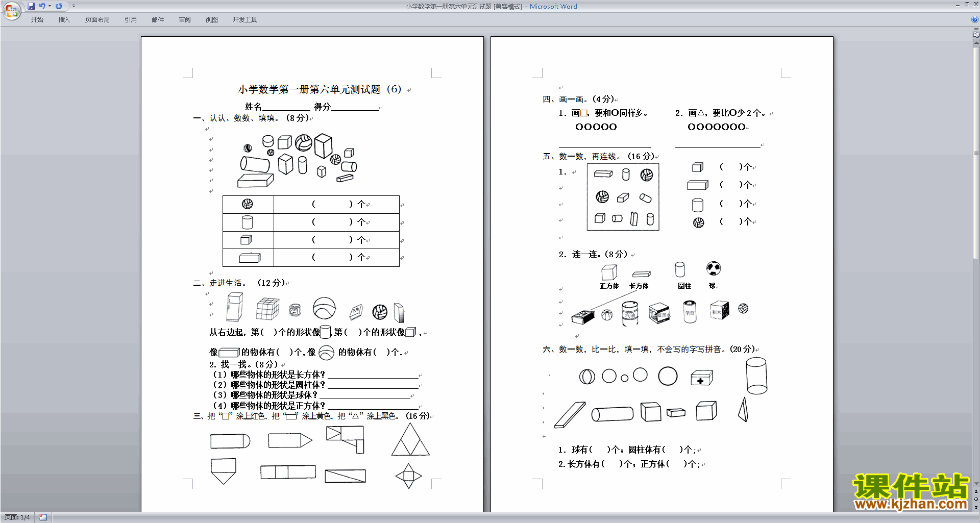This screenshot has height=523, width=980.
Task: Click heading 四、画一画 on page two
Action: [578, 99]
